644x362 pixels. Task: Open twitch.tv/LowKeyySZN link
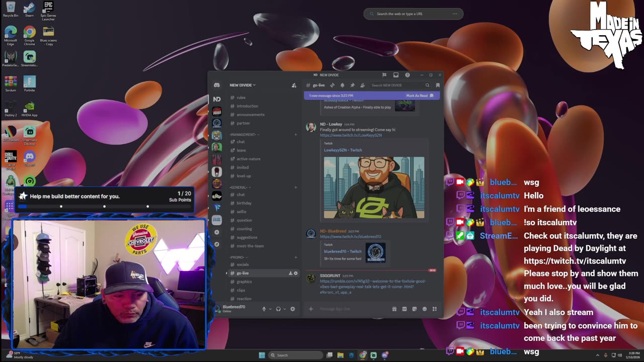click(351, 135)
